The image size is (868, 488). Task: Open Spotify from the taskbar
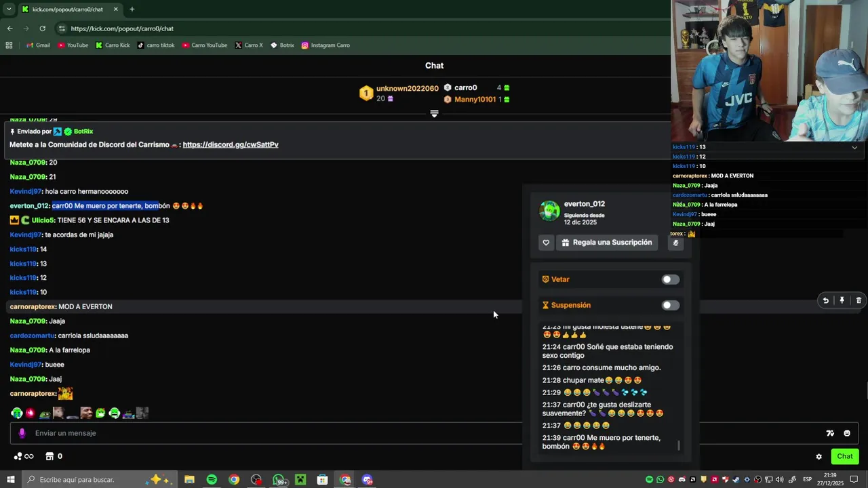click(x=212, y=480)
